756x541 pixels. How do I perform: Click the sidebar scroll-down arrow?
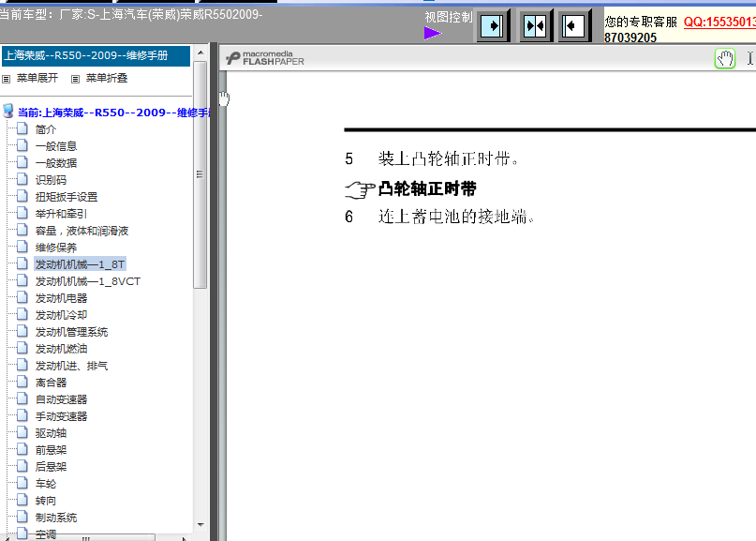click(200, 524)
